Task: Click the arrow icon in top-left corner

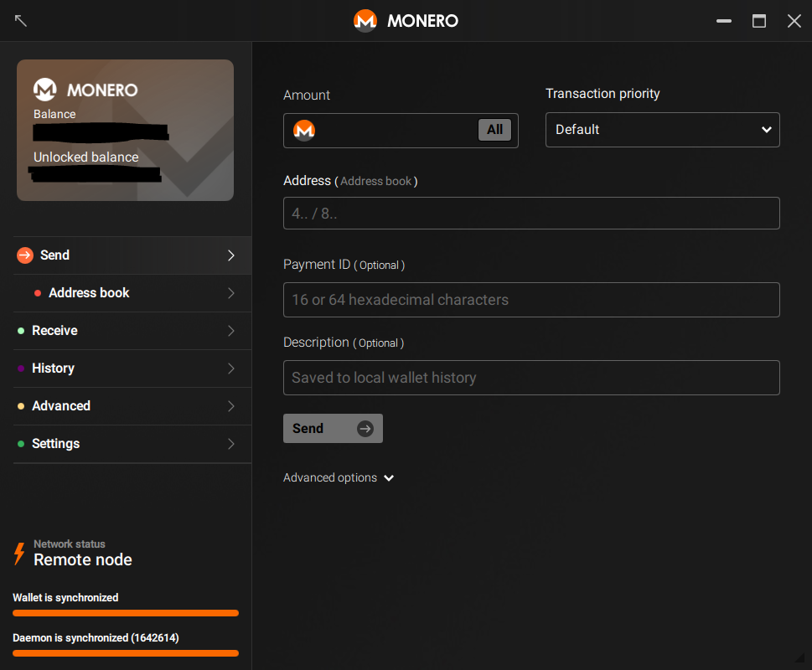Action: coord(21,21)
